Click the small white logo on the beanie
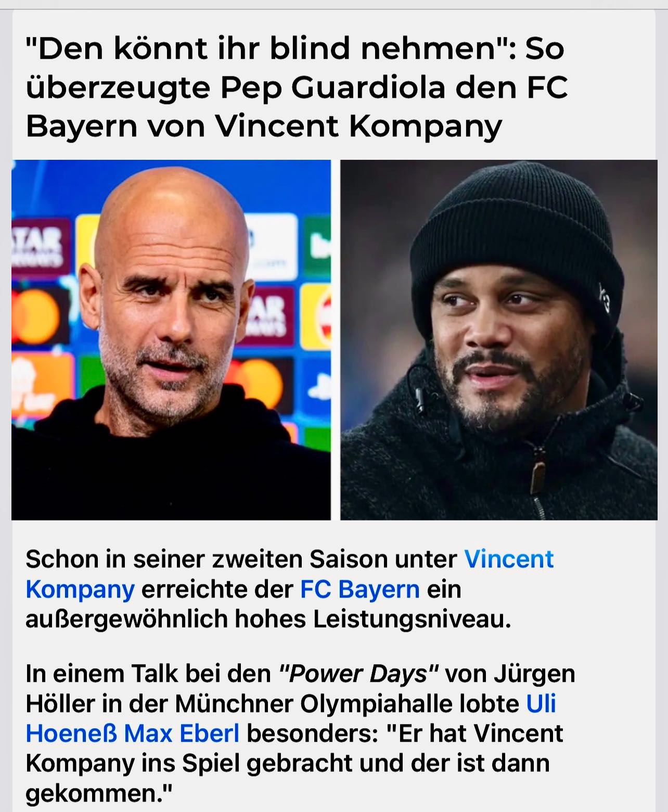 [604, 297]
